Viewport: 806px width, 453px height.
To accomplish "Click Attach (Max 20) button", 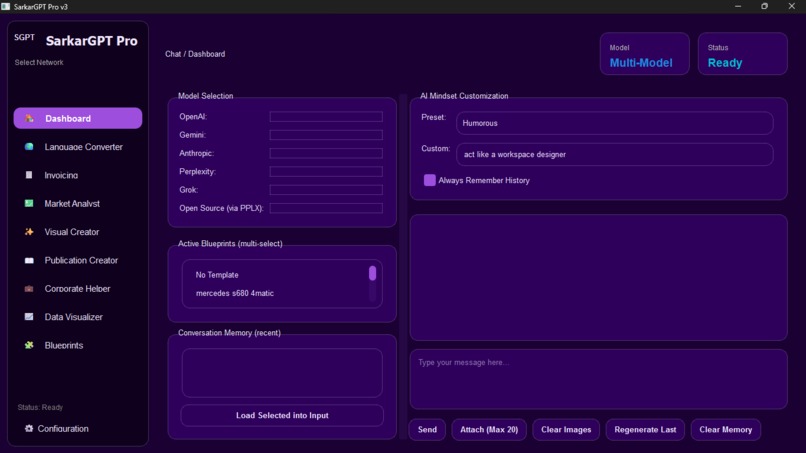I will tap(489, 429).
